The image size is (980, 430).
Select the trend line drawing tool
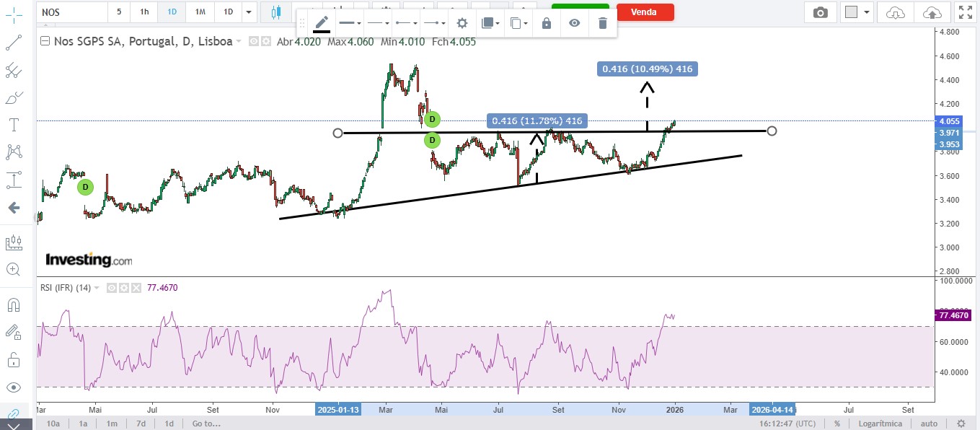pyautogui.click(x=13, y=43)
